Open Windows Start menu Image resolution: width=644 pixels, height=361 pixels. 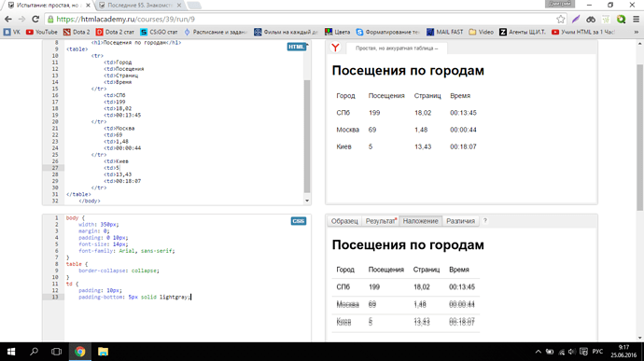11,352
